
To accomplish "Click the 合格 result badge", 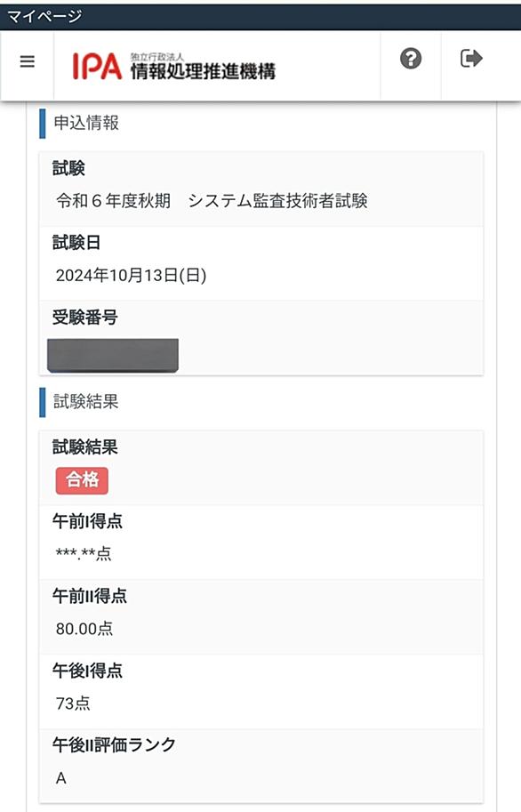I will click(x=82, y=480).
